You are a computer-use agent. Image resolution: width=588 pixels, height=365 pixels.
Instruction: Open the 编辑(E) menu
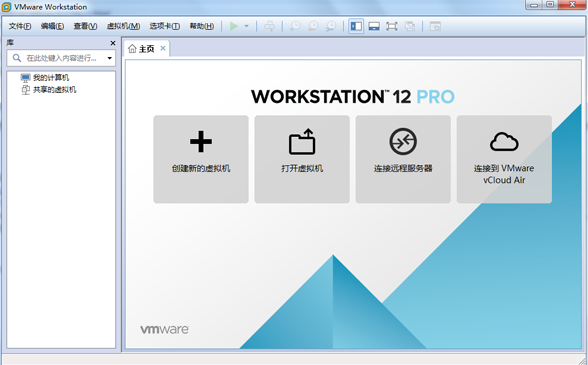[52, 26]
